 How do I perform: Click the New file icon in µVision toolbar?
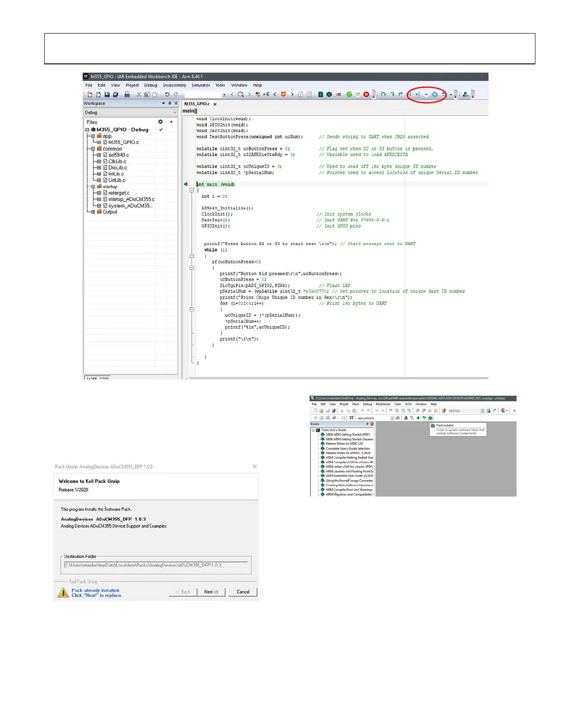point(316,411)
